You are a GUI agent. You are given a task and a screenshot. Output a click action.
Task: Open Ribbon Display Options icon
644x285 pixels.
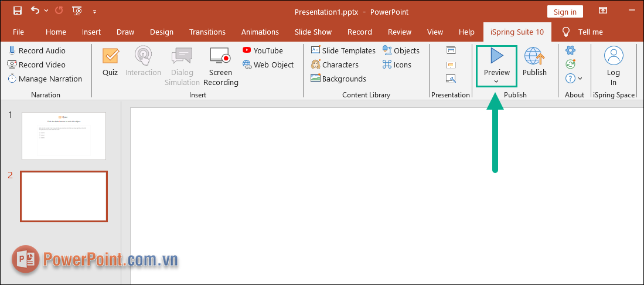point(602,11)
